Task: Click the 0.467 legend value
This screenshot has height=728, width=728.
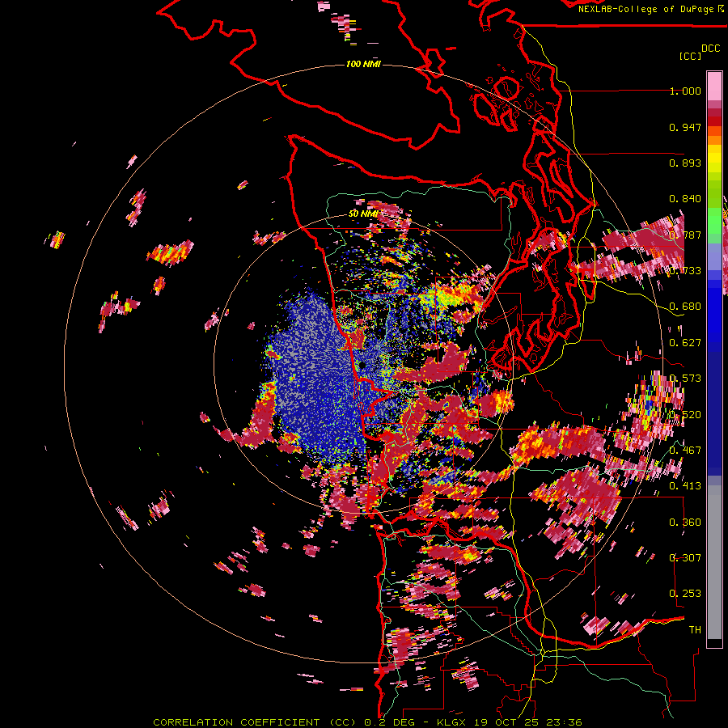Action: click(685, 451)
